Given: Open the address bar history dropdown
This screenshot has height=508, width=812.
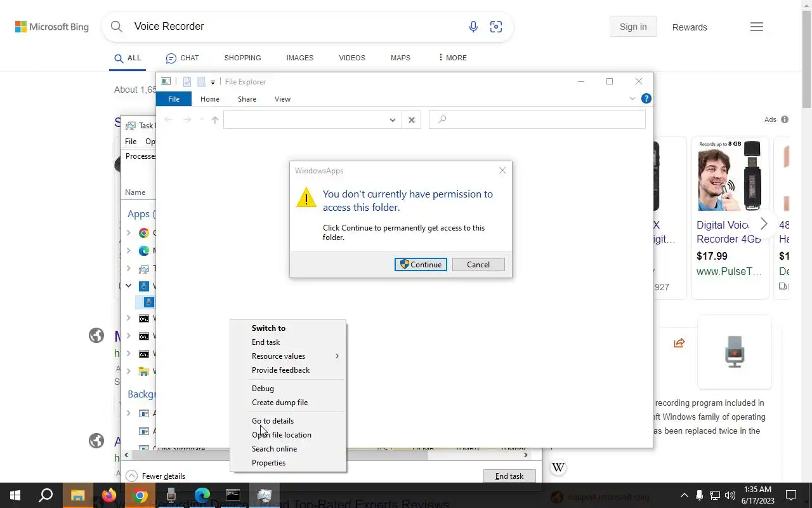Looking at the screenshot, I should pyautogui.click(x=392, y=119).
